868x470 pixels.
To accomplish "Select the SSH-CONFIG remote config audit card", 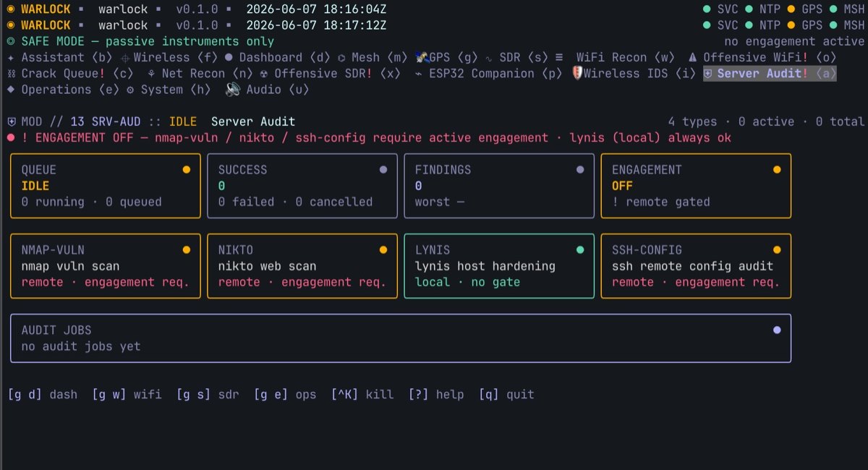I will 696,266.
